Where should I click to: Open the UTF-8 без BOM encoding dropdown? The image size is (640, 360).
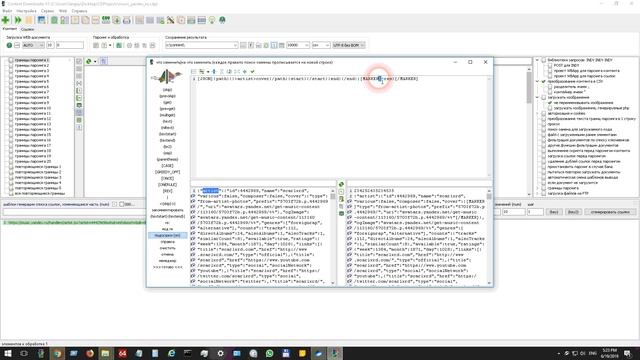click(349, 45)
